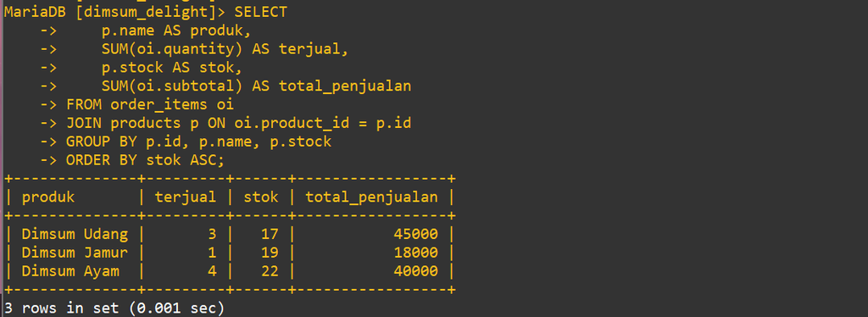868x317 pixels.
Task: Click the GROUP BY p.id line
Action: (x=198, y=142)
